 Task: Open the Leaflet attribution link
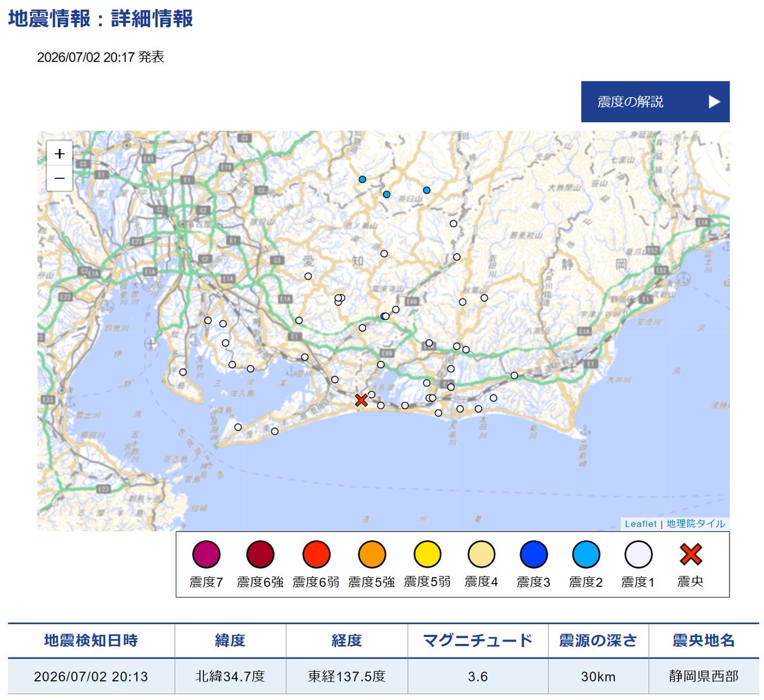pos(640,524)
